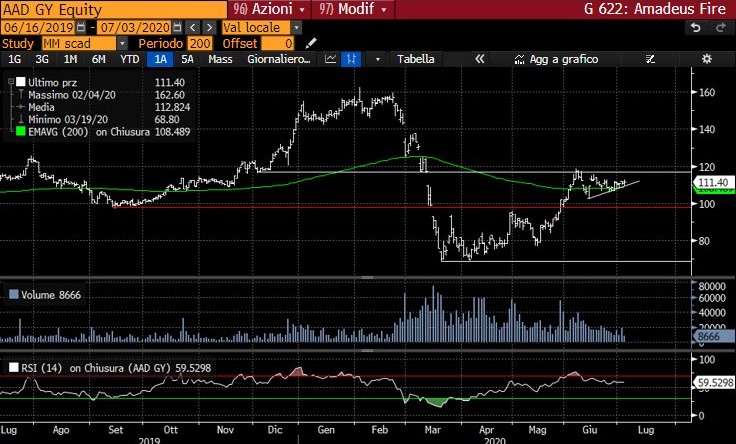This screenshot has height=444, width=736.
Task: Open the 96) Azioni dropdown menu
Action: coord(269,9)
